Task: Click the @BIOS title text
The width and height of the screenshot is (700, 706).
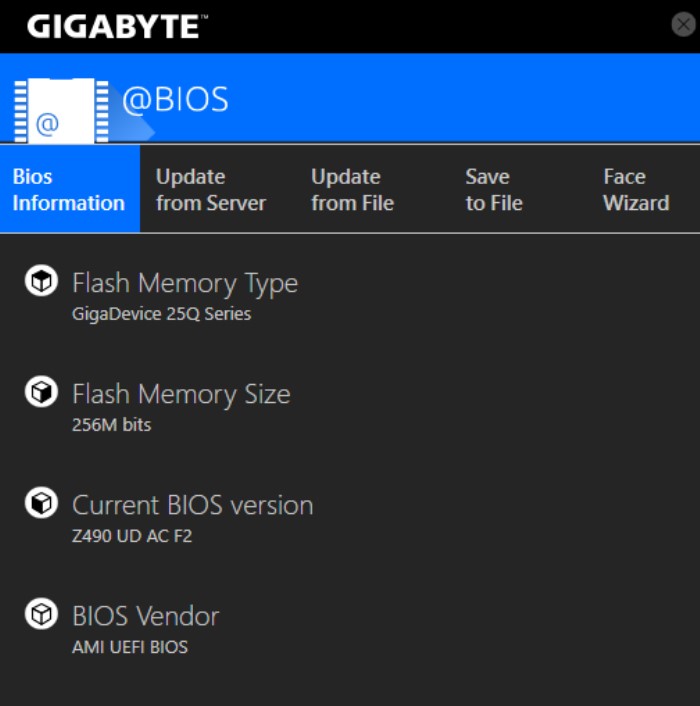Action: pyautogui.click(x=176, y=99)
